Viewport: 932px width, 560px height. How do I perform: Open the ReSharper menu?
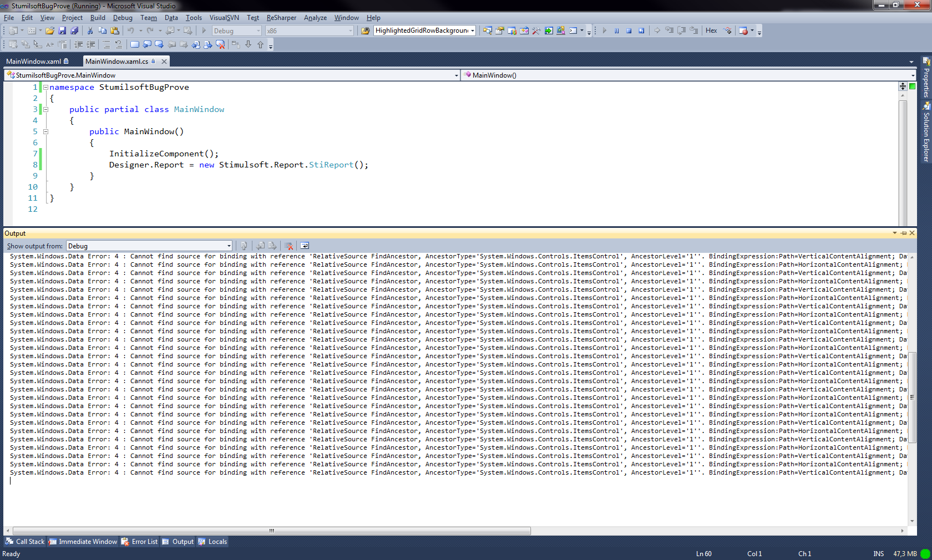pyautogui.click(x=281, y=18)
